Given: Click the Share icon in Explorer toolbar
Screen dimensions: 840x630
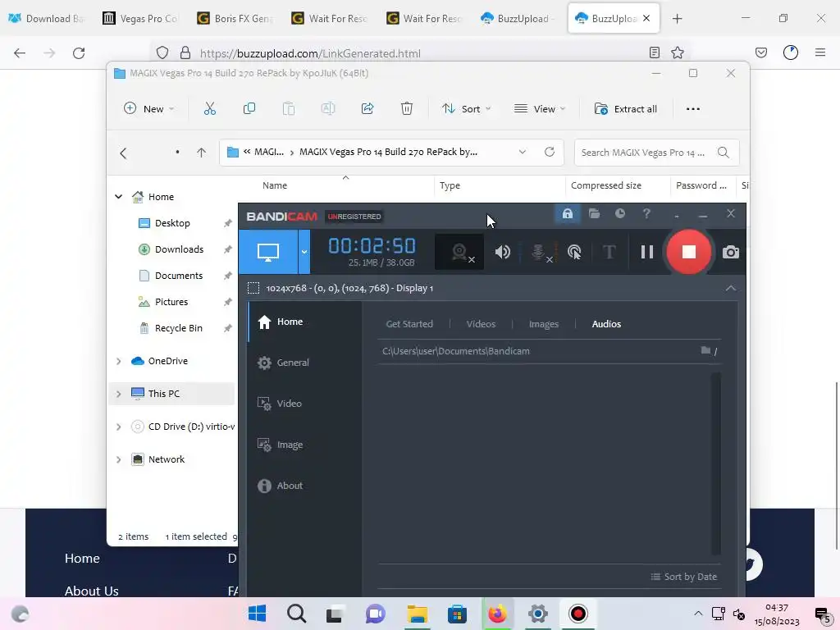Looking at the screenshot, I should (x=367, y=109).
